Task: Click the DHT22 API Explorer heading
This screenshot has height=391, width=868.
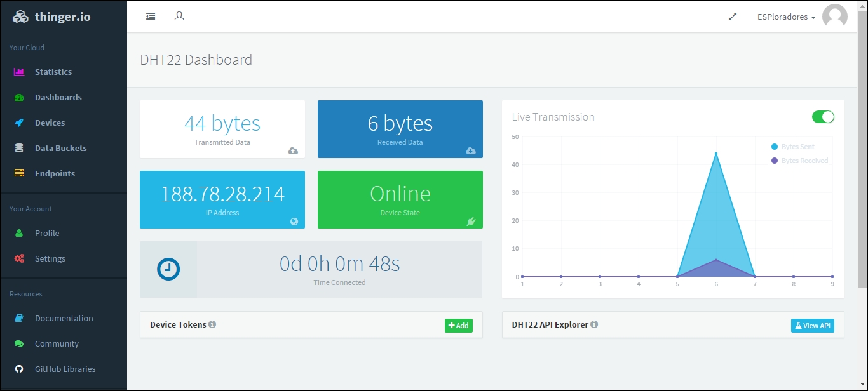Action: coord(550,324)
